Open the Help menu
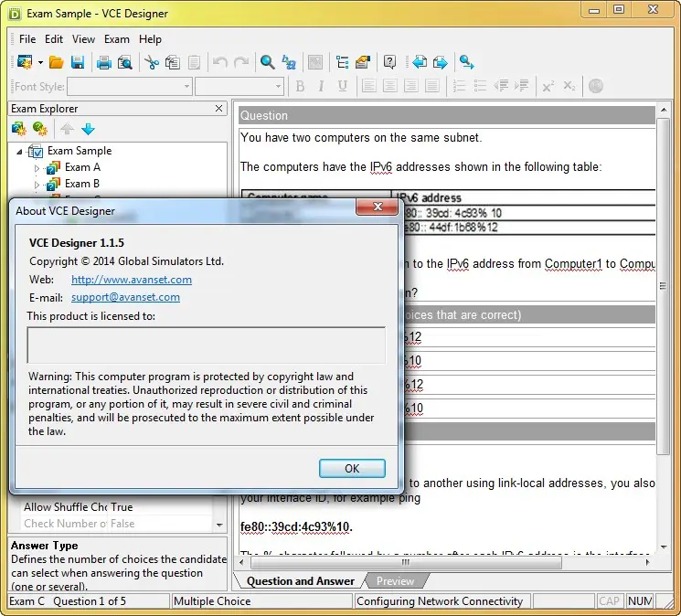This screenshot has width=681, height=616. click(150, 39)
